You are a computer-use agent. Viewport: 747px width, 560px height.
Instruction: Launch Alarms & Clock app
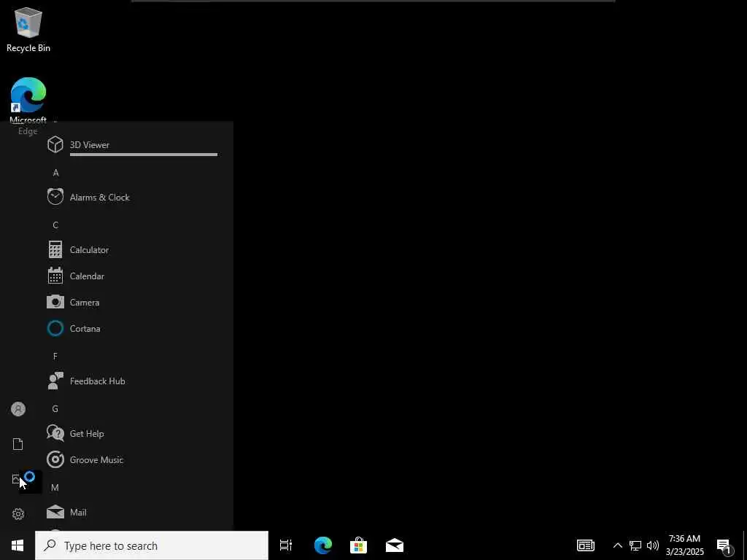(x=132, y=197)
